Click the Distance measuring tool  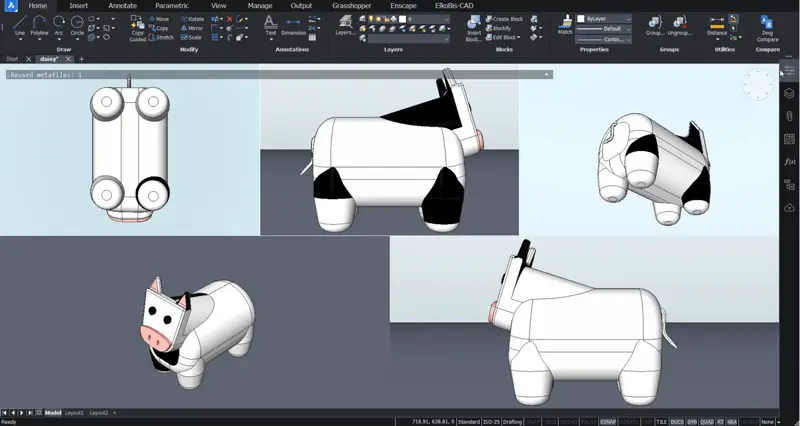[x=717, y=24]
